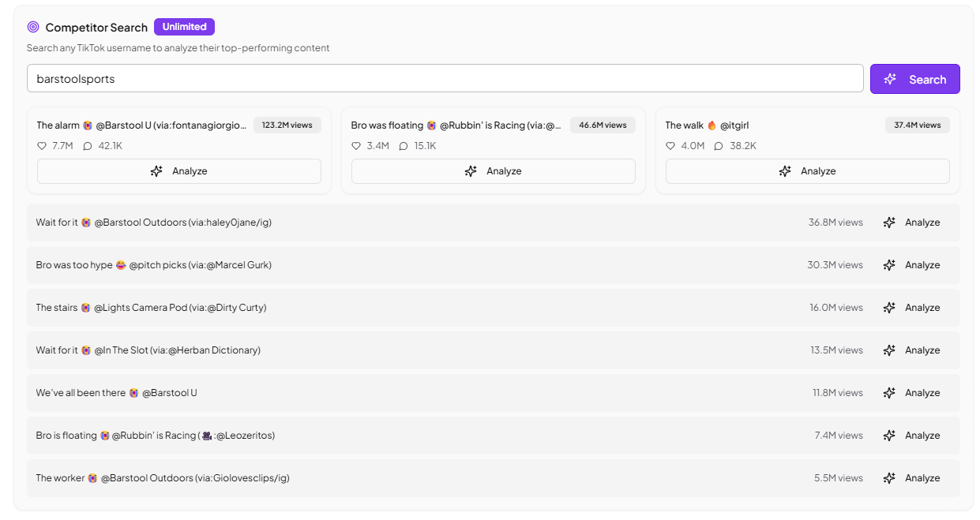
Task: Click the sparkle icon inside The alarm's Analyze button
Action: 155,170
